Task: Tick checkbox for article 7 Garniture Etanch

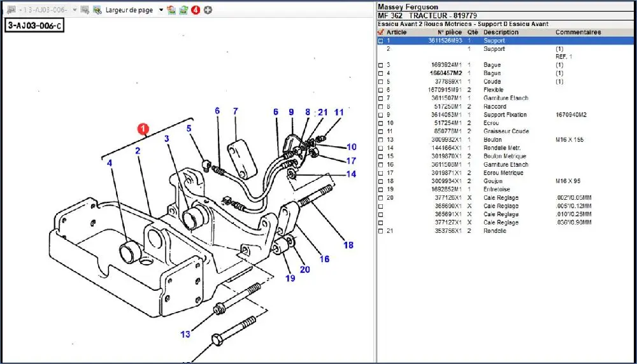Action: pyautogui.click(x=381, y=98)
